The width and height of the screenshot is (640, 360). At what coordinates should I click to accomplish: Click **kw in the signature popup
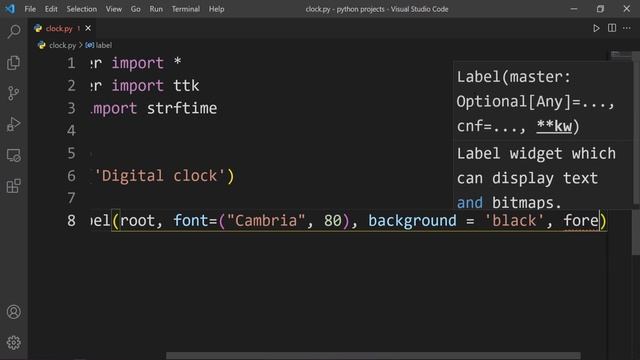coord(554,126)
